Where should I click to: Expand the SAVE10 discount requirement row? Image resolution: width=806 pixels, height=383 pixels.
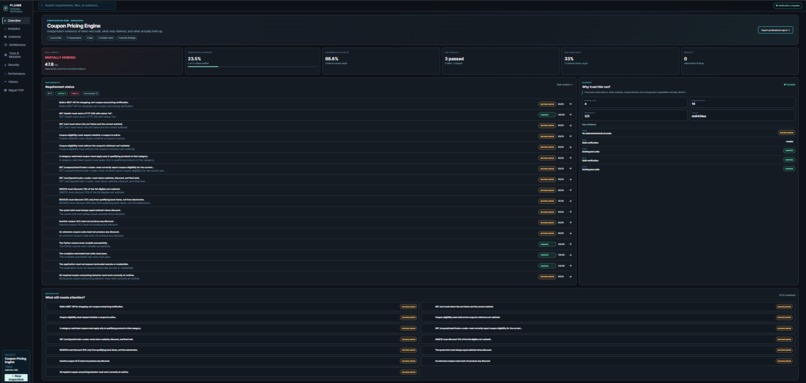pyautogui.click(x=309, y=190)
